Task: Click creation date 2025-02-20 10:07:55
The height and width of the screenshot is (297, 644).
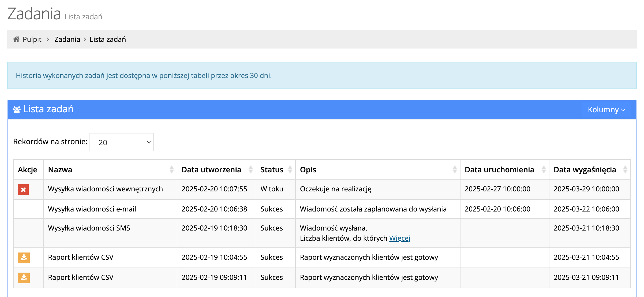Action: coord(214,189)
